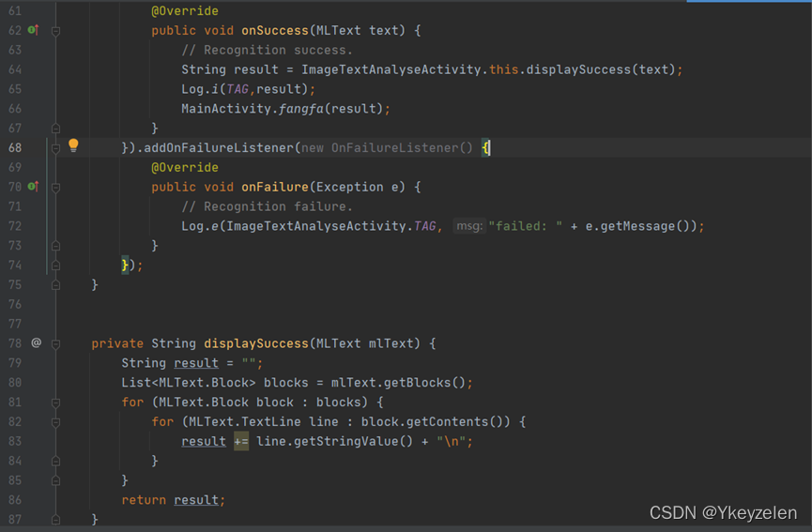Click the fold end marker on line 84
The height and width of the screenshot is (532, 812).
(56, 461)
